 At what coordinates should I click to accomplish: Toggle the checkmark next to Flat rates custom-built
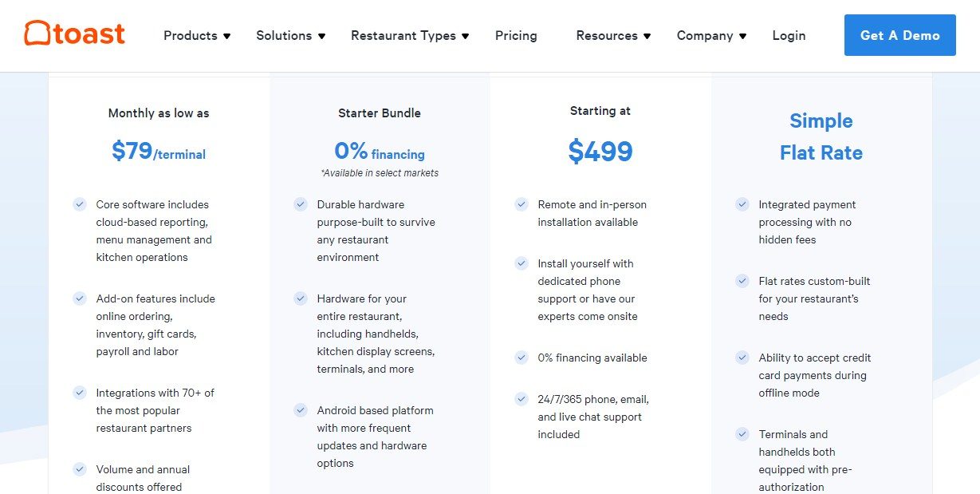(x=742, y=281)
